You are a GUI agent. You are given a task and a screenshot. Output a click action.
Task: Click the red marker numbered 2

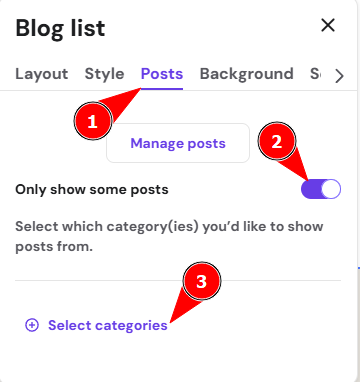(277, 141)
